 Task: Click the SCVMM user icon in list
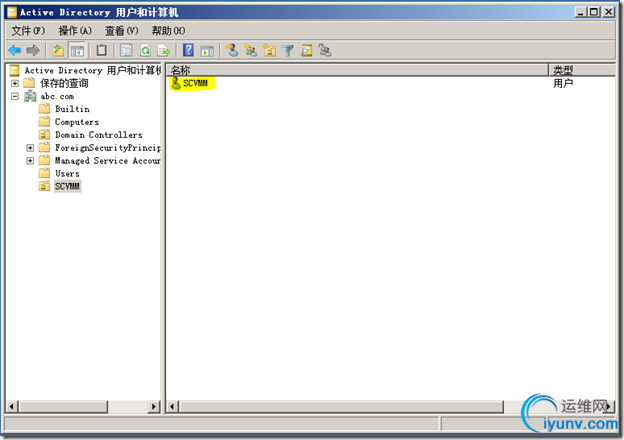pos(176,83)
